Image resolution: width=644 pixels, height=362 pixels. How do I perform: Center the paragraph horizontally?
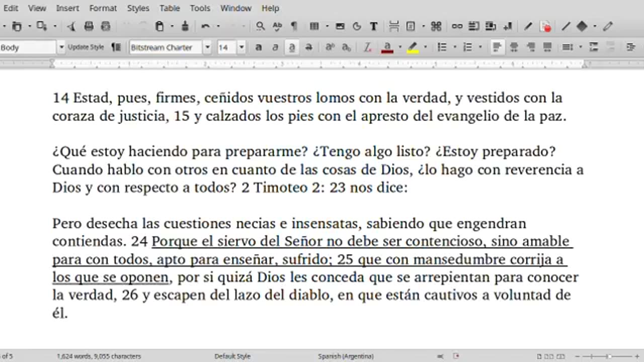pos(514,47)
